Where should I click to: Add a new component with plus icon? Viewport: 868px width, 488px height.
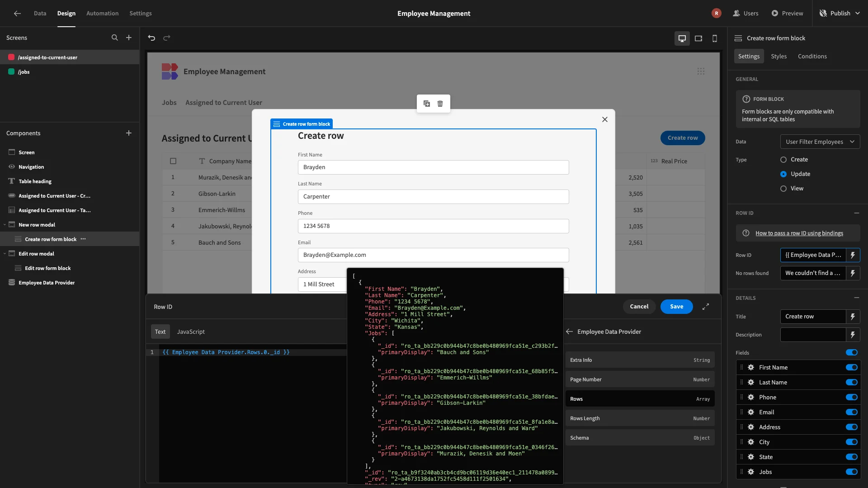click(x=129, y=133)
